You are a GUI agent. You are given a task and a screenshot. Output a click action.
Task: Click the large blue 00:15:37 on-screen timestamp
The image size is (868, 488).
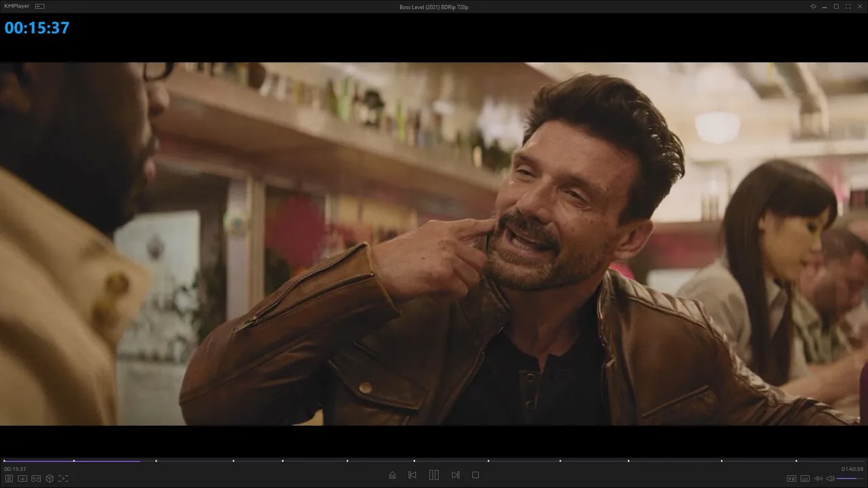tap(37, 28)
